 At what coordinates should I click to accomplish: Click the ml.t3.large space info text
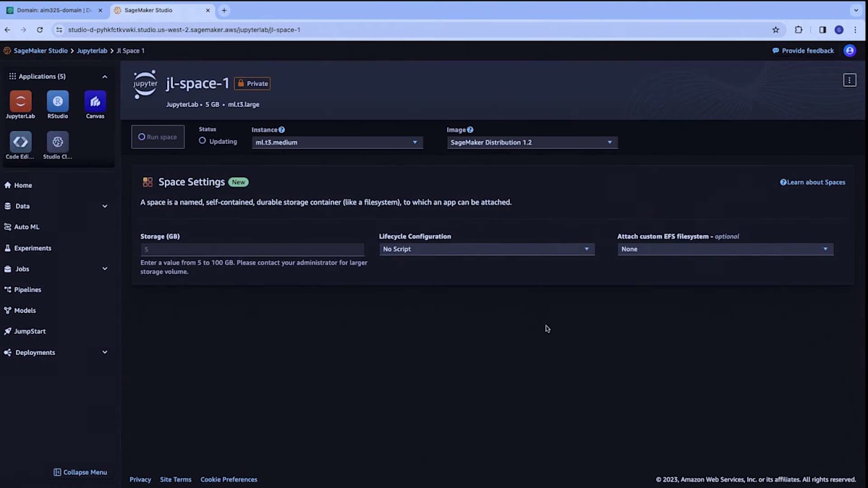point(244,104)
